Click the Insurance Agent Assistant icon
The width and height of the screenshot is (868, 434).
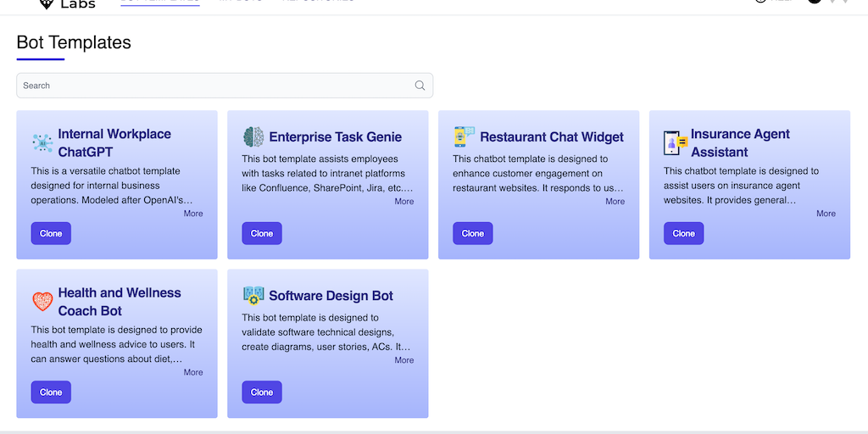pyautogui.click(x=676, y=142)
